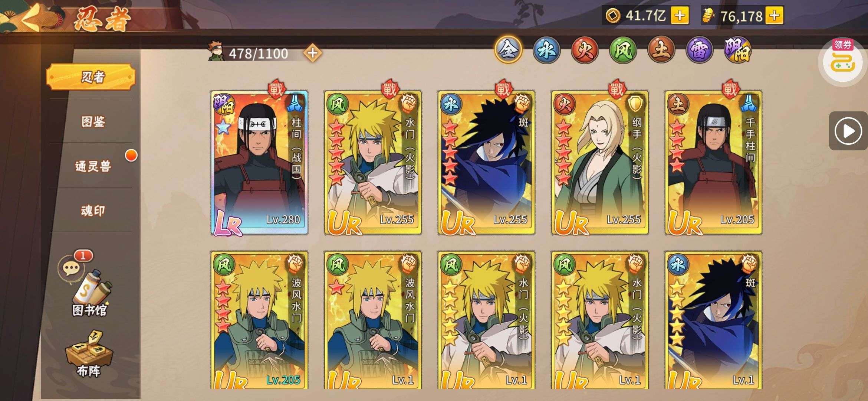
Task: Select the water (水) element filter
Action: [x=546, y=50]
